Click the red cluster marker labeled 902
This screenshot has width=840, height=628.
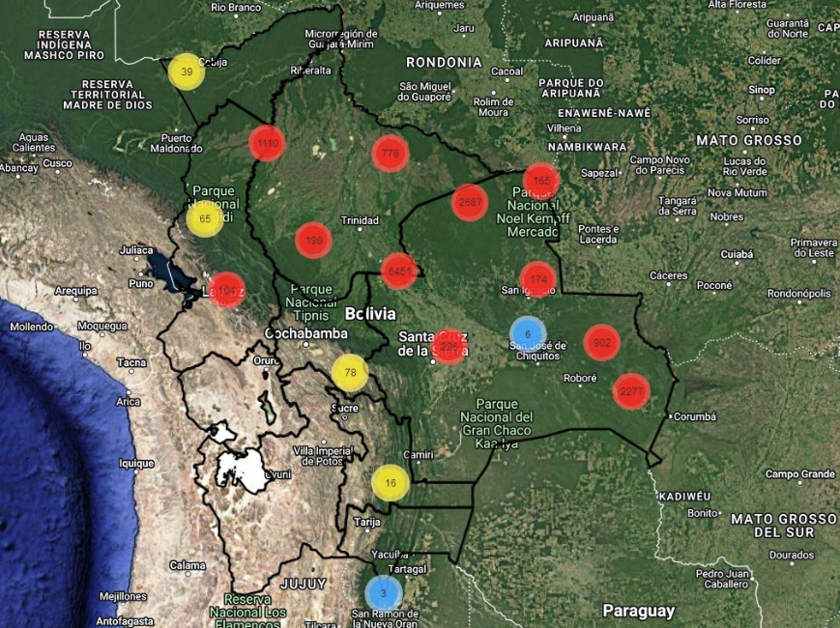coord(601,342)
